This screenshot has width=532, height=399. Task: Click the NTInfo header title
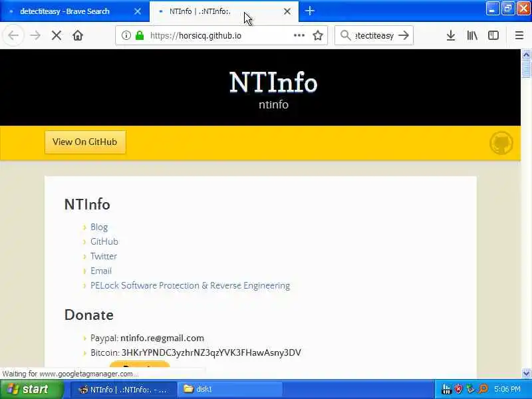pos(273,82)
